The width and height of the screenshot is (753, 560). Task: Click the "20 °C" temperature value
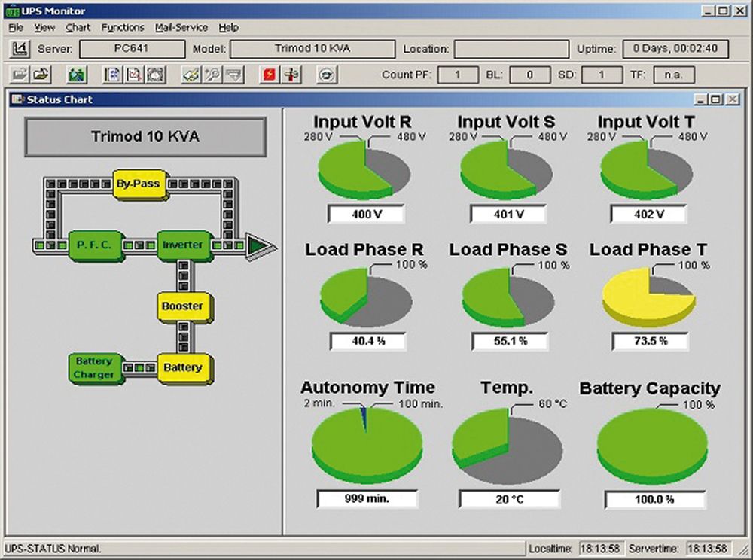click(x=510, y=499)
